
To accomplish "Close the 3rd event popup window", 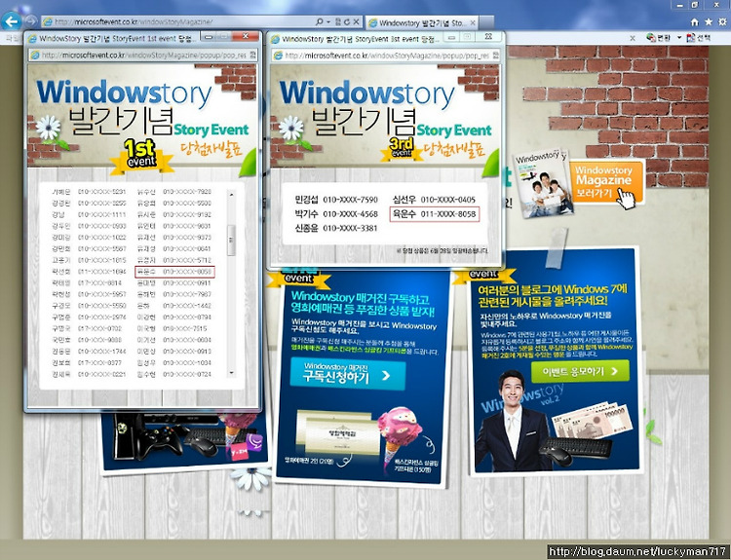I will coord(487,36).
